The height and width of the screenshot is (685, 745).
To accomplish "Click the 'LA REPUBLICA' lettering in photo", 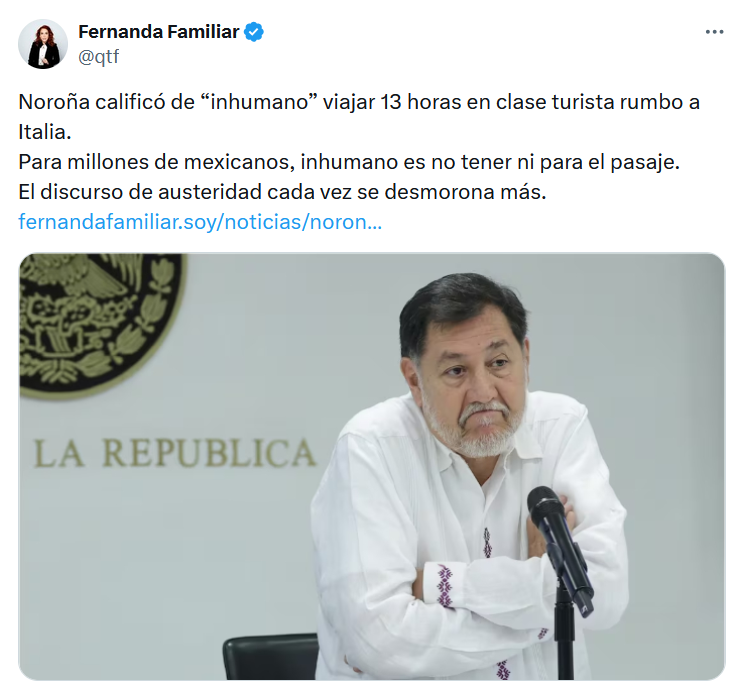I will pyautogui.click(x=175, y=453).
